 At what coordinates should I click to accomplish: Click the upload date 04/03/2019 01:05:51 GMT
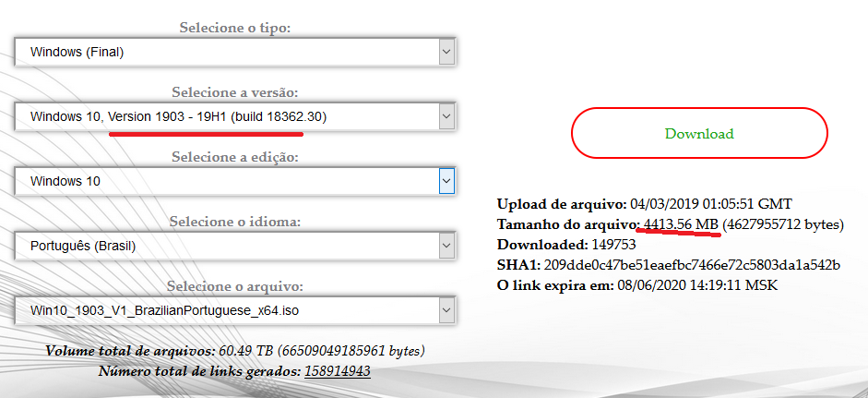click(711, 203)
